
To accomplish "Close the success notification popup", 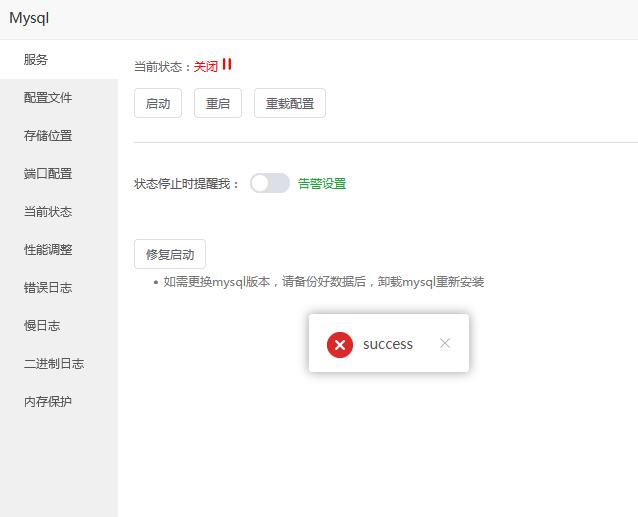I will point(445,343).
